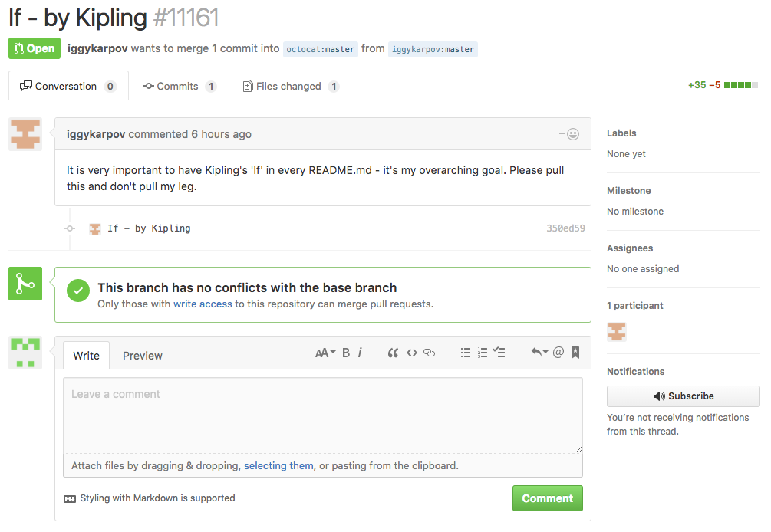Screen dimensions: 771x532
Task: Switch to the Commits tab
Action: [179, 86]
